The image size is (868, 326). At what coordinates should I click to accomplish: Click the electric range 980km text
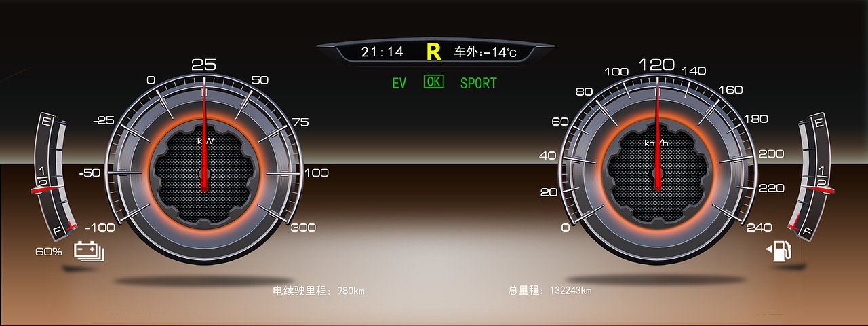point(319,291)
